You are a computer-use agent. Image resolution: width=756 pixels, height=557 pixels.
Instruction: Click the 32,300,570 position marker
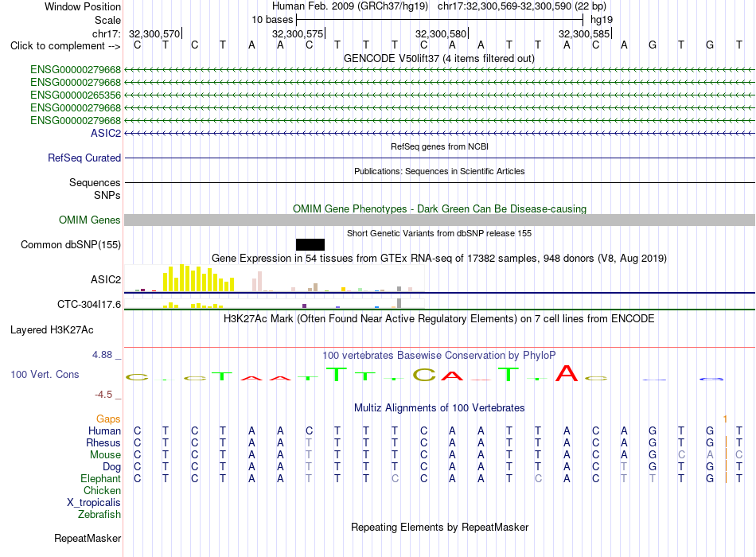coord(154,33)
